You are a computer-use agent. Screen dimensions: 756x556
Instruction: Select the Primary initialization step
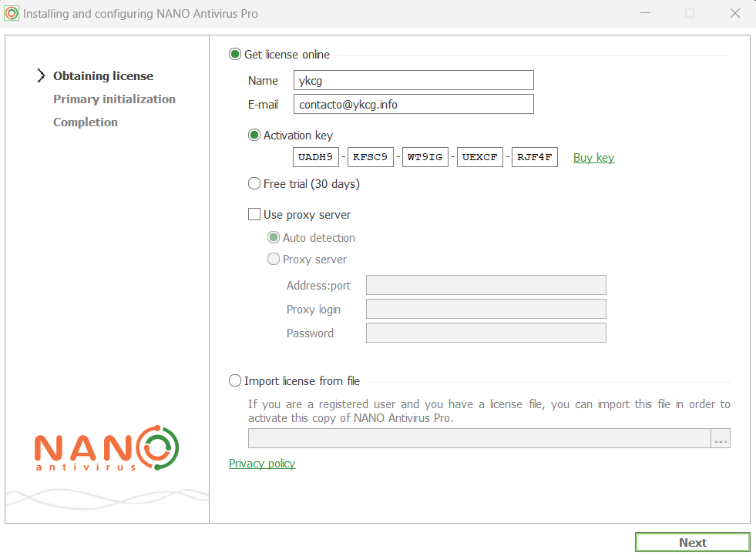(x=114, y=99)
